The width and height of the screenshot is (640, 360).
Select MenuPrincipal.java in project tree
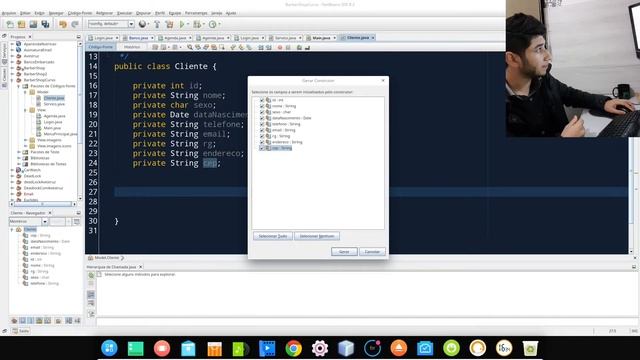[60, 134]
